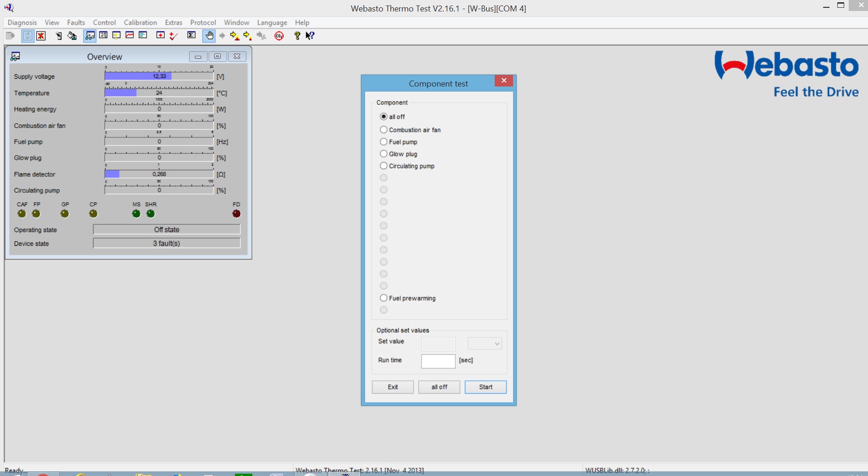The width and height of the screenshot is (868, 476).
Task: Click the gray arrow with fan icon
Action: coord(261,36)
